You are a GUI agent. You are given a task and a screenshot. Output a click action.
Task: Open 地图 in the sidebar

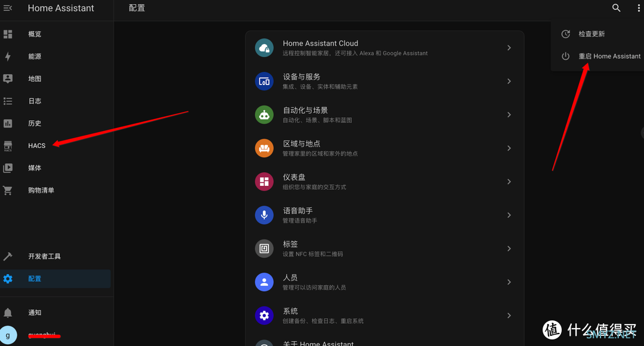click(x=56, y=79)
